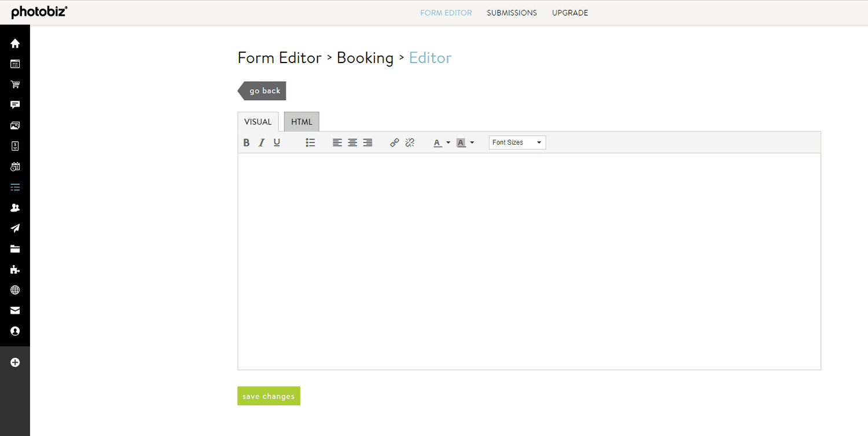Toggle bold formatting in the editor
868x436 pixels.
(x=246, y=142)
